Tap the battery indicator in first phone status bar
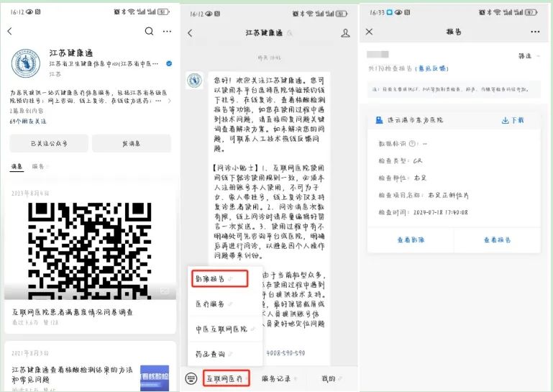The image size is (553, 392). 164,12
